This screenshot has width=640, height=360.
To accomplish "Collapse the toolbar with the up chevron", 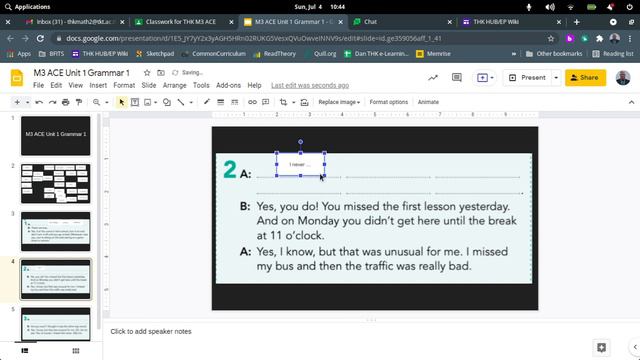I will (631, 102).
